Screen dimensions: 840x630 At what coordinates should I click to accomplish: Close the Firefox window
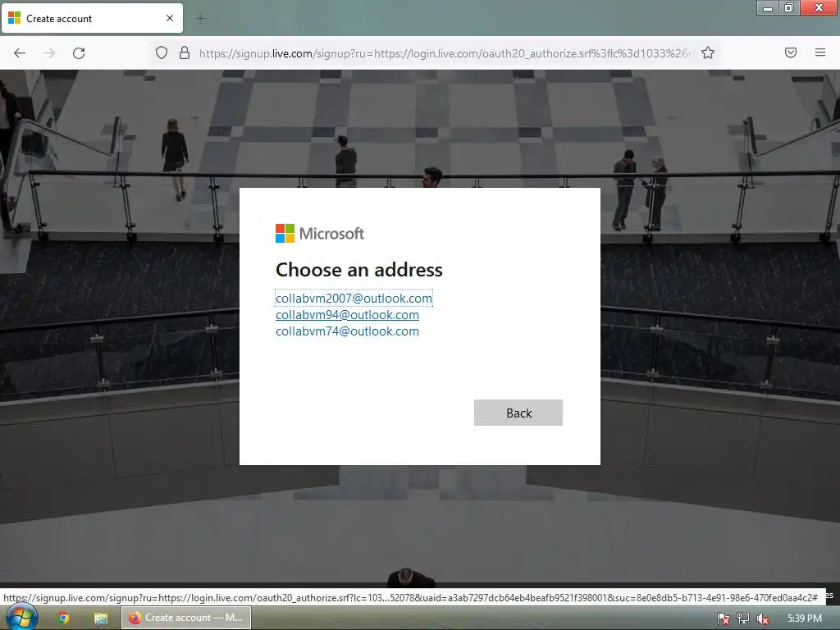[819, 7]
